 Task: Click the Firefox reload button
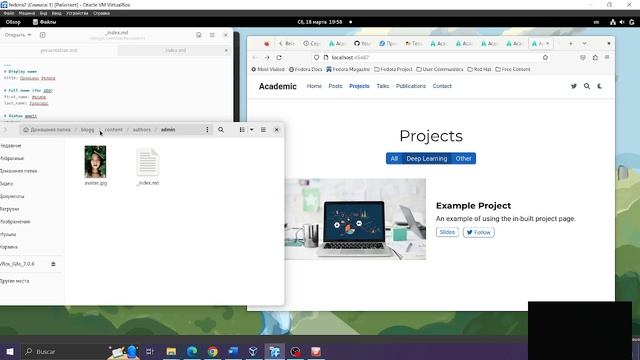[x=279, y=58]
